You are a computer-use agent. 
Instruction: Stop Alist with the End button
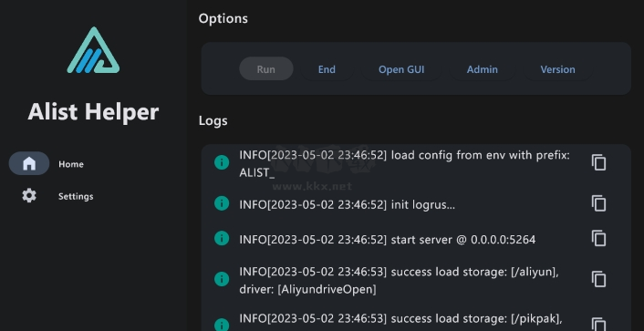(x=327, y=69)
